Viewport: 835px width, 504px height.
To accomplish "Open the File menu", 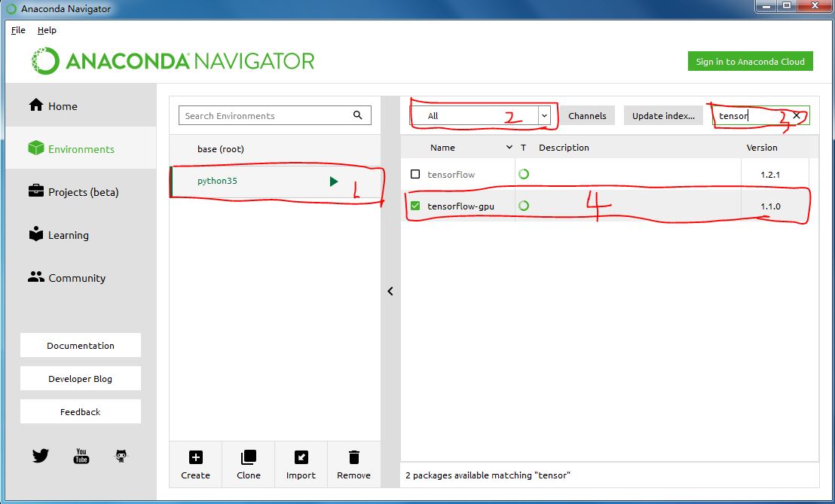I will [18, 30].
